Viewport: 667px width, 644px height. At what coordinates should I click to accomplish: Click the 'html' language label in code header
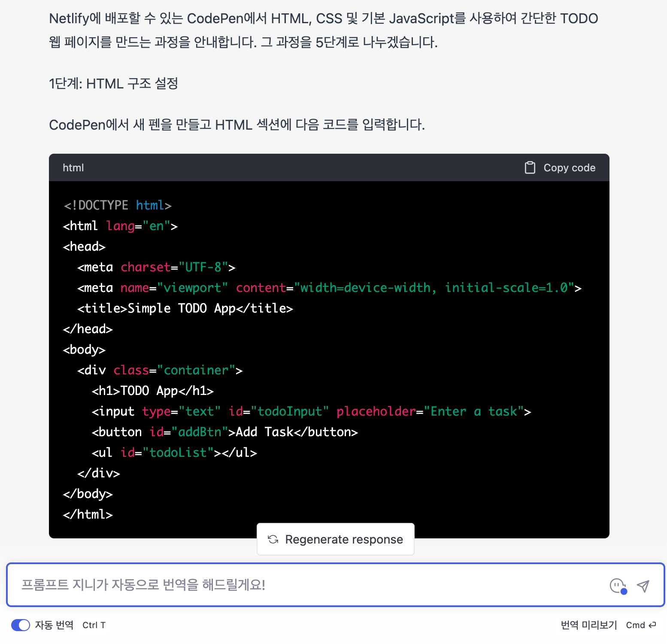tap(73, 168)
